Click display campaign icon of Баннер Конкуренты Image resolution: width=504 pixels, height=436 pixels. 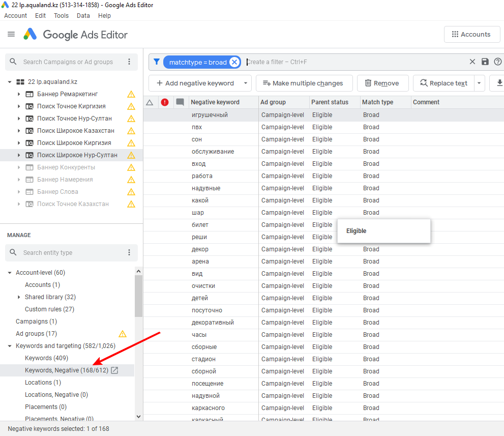29,167
